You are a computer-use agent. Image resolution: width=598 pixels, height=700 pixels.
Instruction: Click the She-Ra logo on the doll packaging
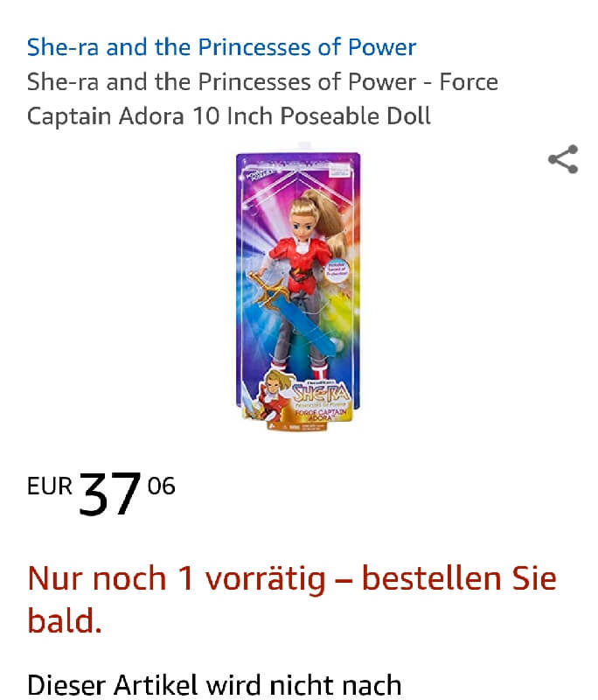(x=321, y=392)
